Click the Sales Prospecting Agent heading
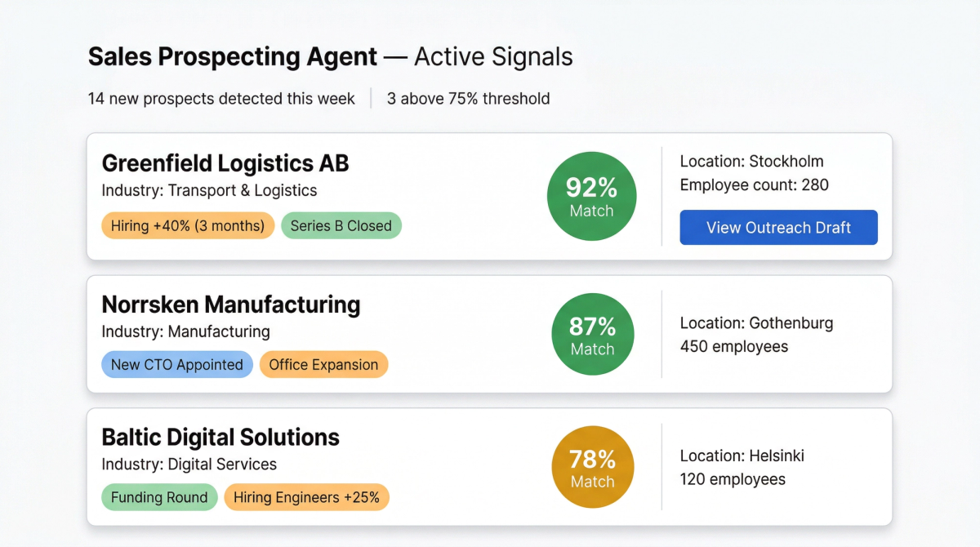 click(233, 57)
